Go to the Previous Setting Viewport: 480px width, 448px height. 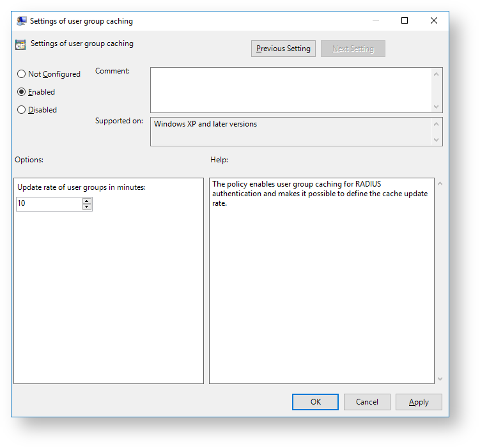[283, 49]
